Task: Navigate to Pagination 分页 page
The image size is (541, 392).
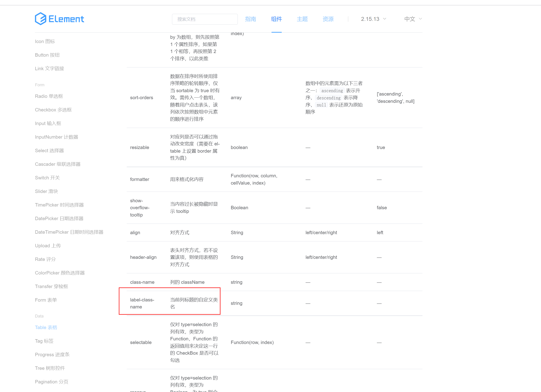Action: click(51, 382)
